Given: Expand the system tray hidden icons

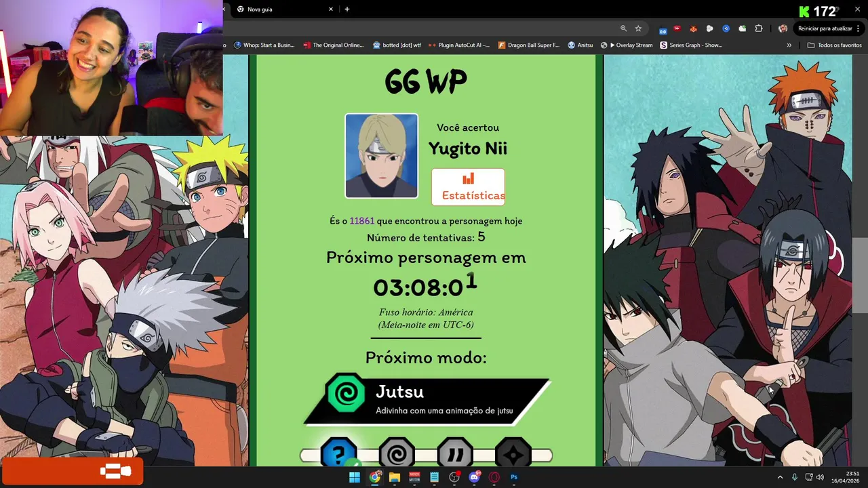Looking at the screenshot, I should 780,477.
